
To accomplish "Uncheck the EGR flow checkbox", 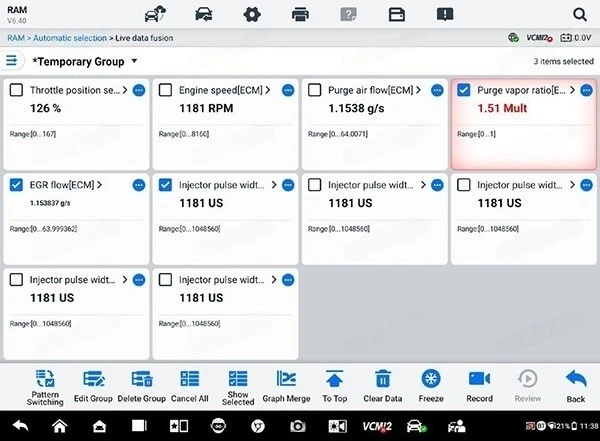I will [16, 185].
